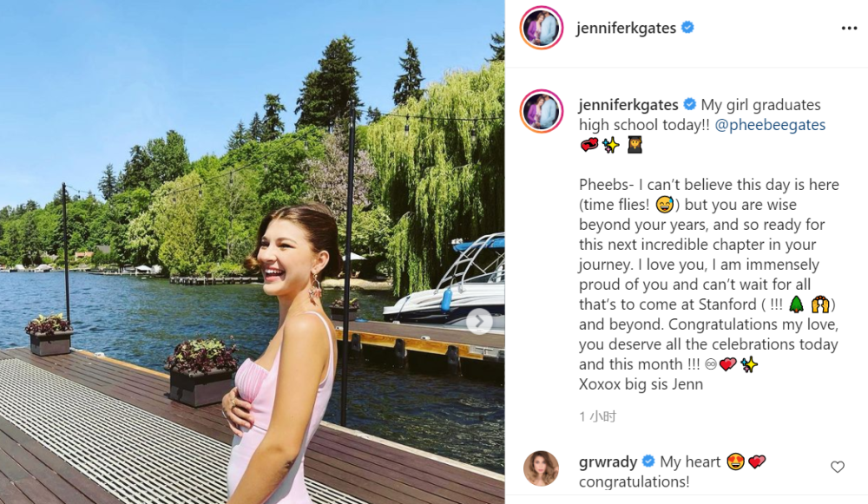
Task: Visit grwrady username link in comments
Action: [608, 462]
